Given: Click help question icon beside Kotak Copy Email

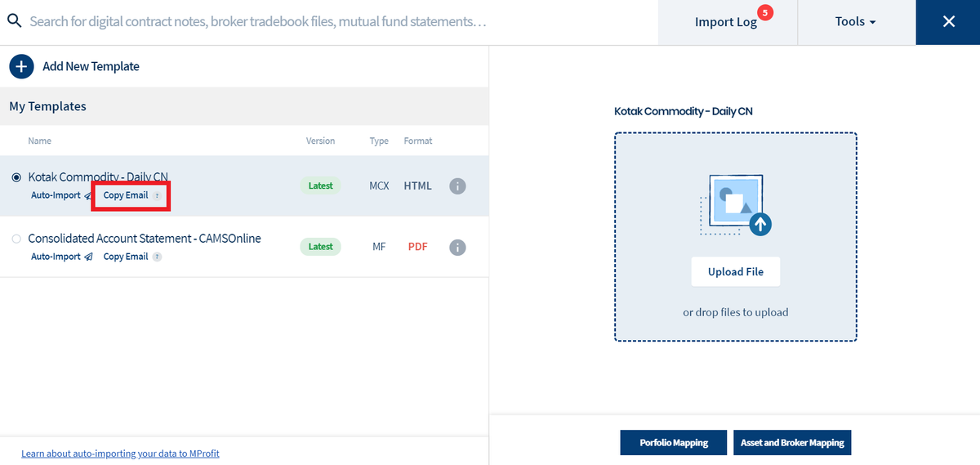Looking at the screenshot, I should 157,196.
